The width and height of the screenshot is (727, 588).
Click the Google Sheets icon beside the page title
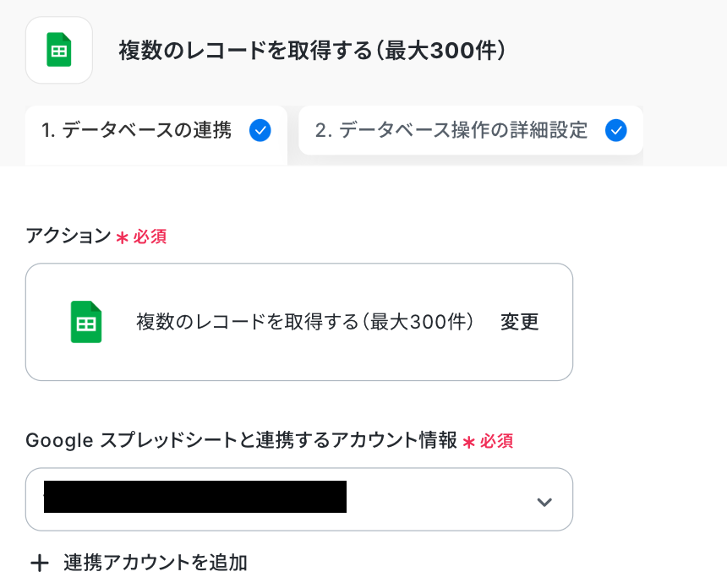[59, 51]
